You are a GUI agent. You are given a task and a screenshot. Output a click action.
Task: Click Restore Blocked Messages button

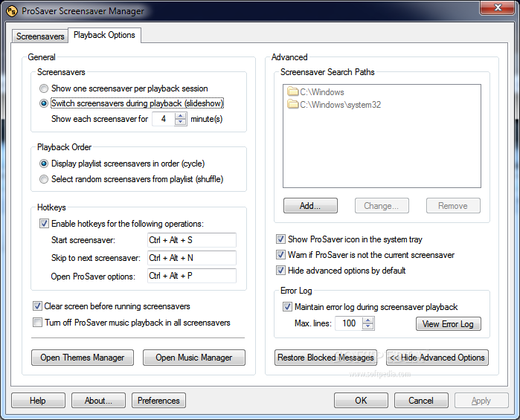[x=326, y=358]
